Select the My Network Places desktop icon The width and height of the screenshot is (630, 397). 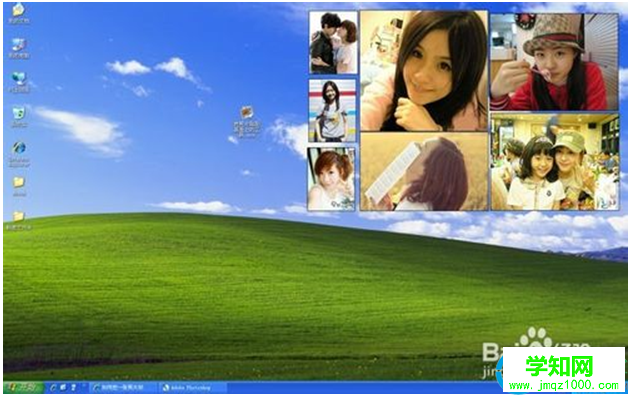click(x=18, y=82)
